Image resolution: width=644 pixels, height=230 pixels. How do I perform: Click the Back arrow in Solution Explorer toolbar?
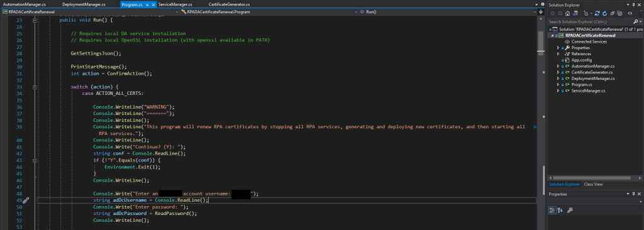[552, 13]
